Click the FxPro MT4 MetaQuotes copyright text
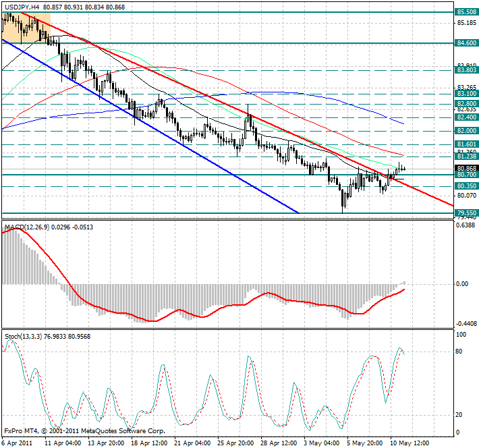479x448 pixels. pos(84,430)
